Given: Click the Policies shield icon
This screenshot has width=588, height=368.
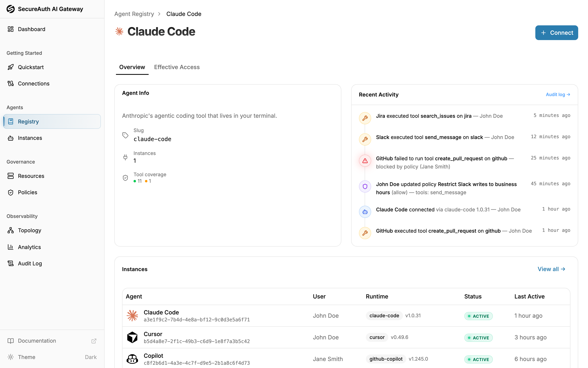Looking at the screenshot, I should (10, 192).
